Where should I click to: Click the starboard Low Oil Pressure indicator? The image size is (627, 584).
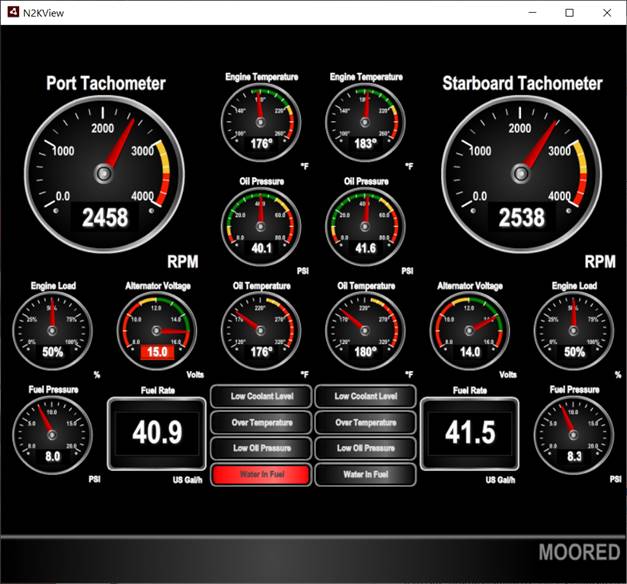click(365, 448)
